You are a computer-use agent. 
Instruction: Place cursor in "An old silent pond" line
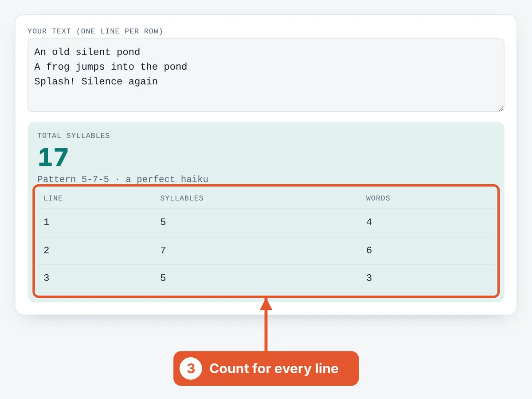(x=87, y=52)
